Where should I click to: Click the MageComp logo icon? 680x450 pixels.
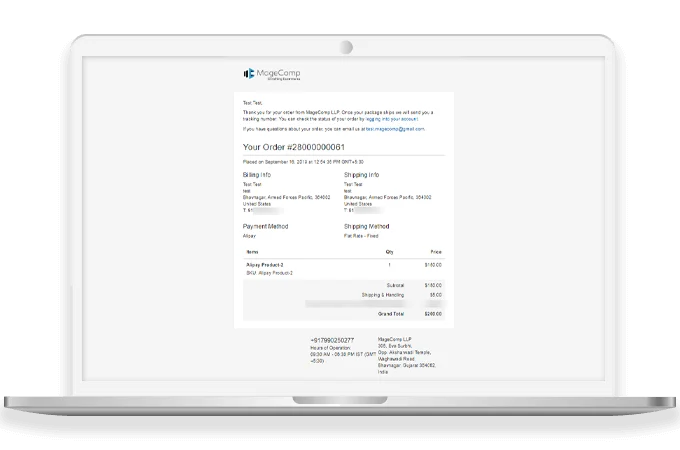(249, 73)
